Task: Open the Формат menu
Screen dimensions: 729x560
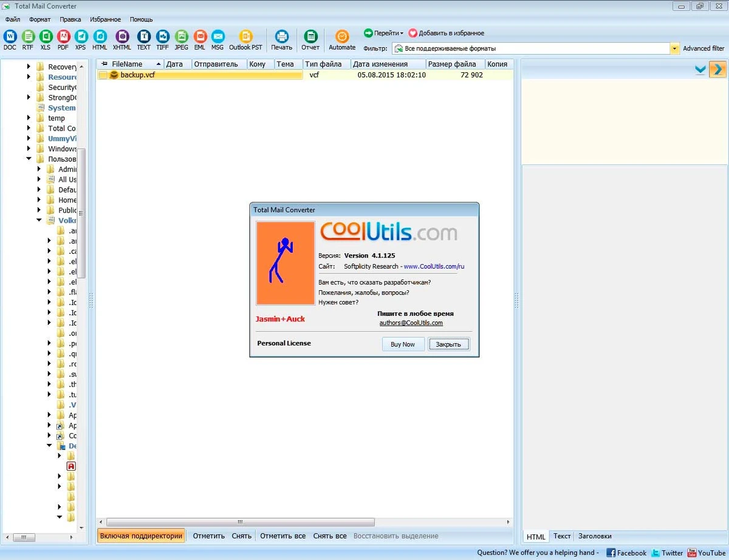Action: click(x=40, y=19)
